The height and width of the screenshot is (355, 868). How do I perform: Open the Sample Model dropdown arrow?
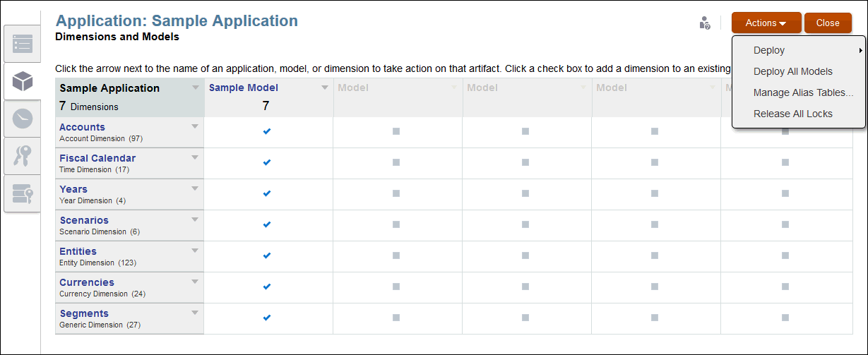tap(325, 88)
